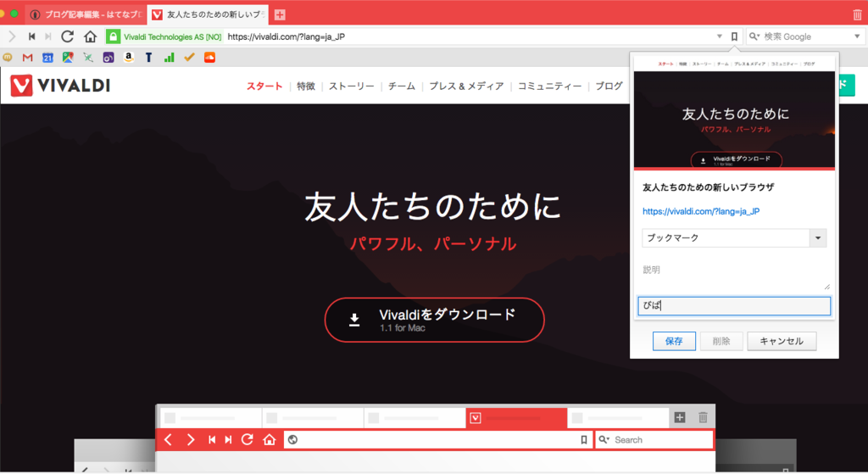Open a new tab with plus button
The height and width of the screenshot is (474, 868).
pos(280,15)
